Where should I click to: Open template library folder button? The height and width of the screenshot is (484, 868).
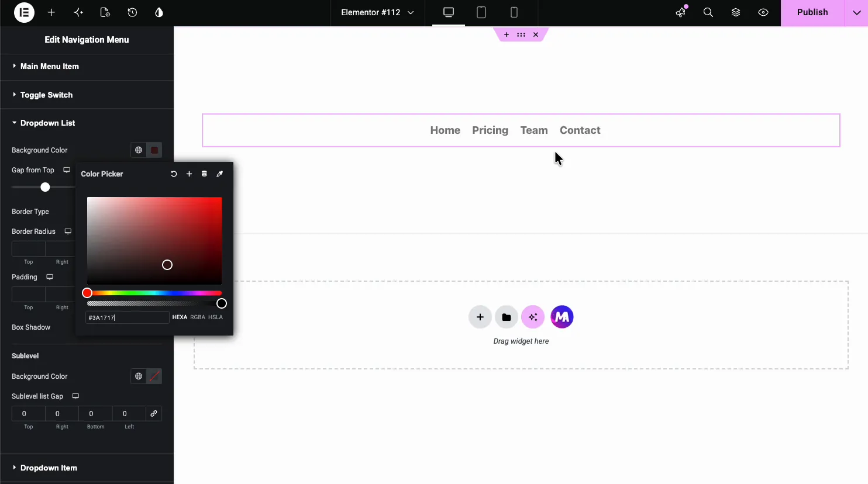coord(507,317)
